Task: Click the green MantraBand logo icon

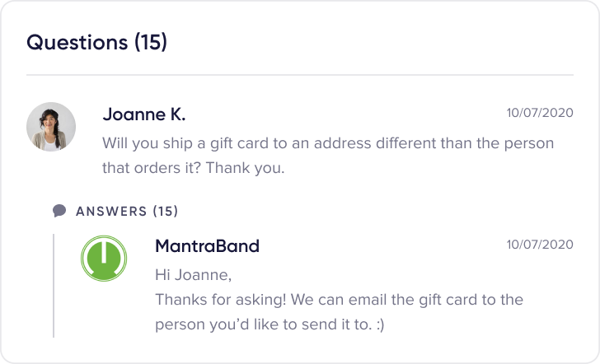Action: click(104, 258)
